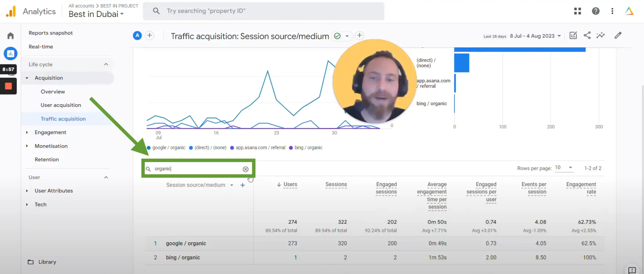This screenshot has height=274, width=644.
Task: Open Real-time report in sidebar
Action: tap(41, 47)
